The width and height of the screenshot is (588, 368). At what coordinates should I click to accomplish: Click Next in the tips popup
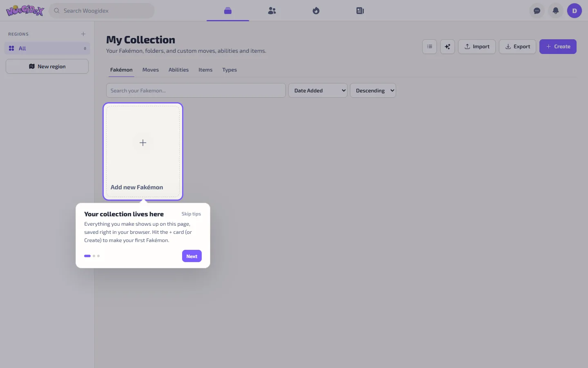point(192,256)
